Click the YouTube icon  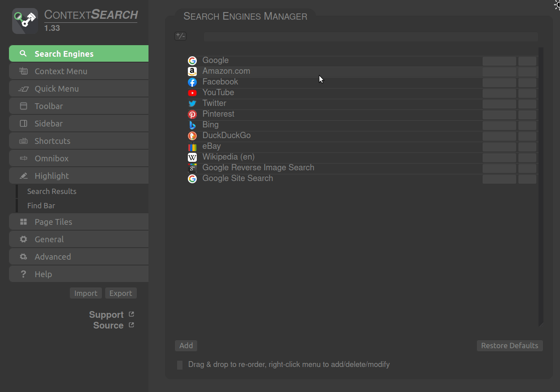[x=192, y=93]
